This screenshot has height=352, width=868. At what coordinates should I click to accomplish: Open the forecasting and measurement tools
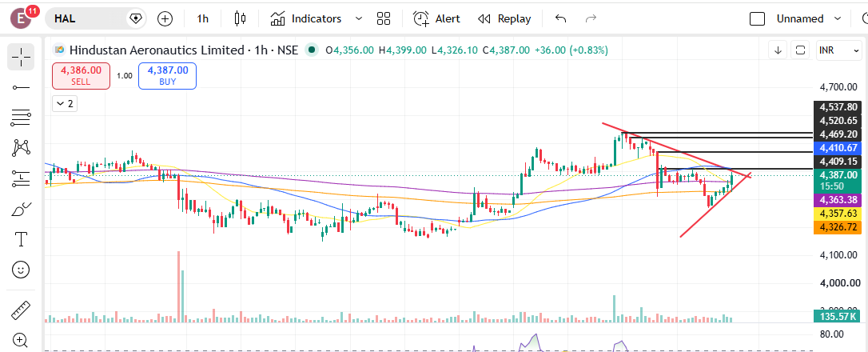[x=21, y=178]
